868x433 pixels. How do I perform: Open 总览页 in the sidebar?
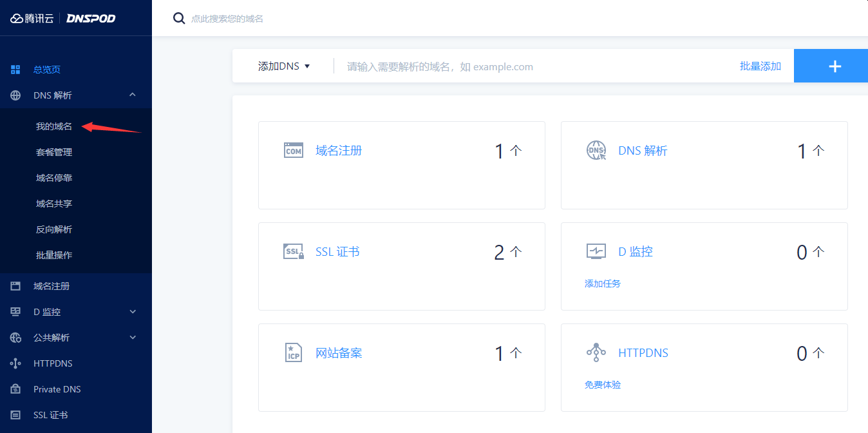47,70
